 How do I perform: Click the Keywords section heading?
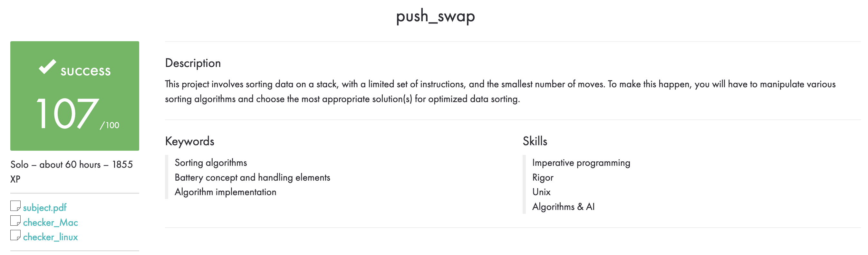(189, 141)
